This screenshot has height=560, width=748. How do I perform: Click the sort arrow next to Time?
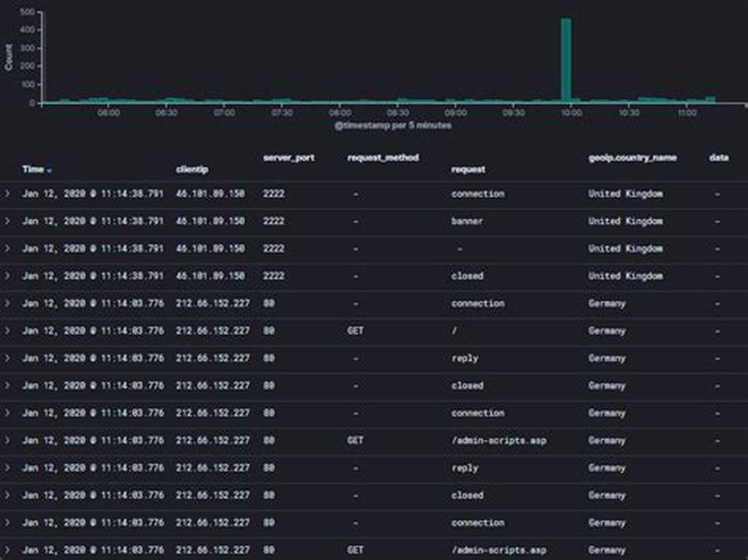pyautogui.click(x=49, y=171)
